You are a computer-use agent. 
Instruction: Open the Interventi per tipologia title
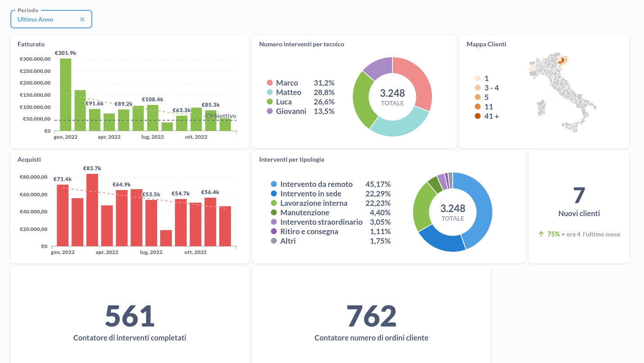click(292, 159)
